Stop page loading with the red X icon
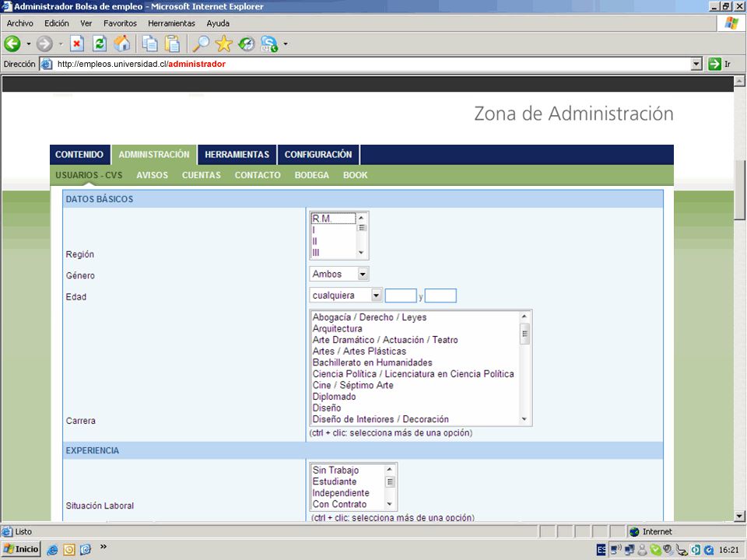Viewport: 747px width, 560px height. [77, 44]
